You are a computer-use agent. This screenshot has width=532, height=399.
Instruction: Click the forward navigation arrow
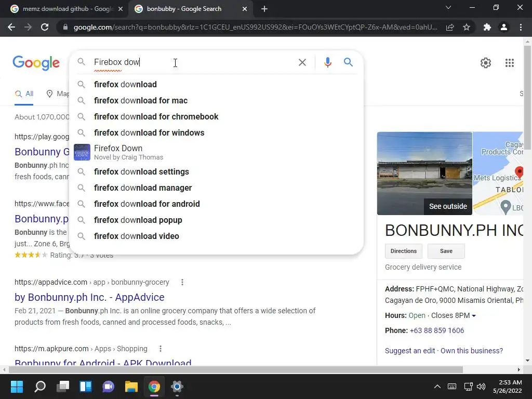point(28,27)
